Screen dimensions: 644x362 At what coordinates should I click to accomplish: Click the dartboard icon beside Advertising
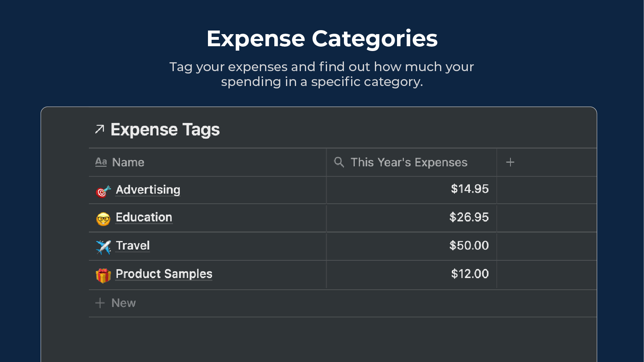[x=102, y=190]
